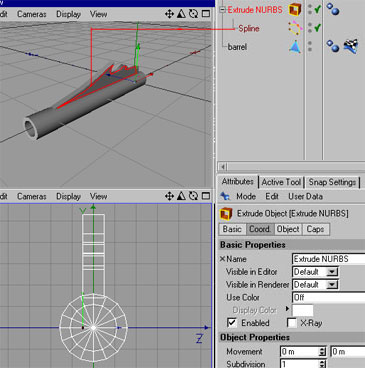365x368 pixels.
Task: Click the barrel polygon object icon
Action: pyautogui.click(x=295, y=47)
